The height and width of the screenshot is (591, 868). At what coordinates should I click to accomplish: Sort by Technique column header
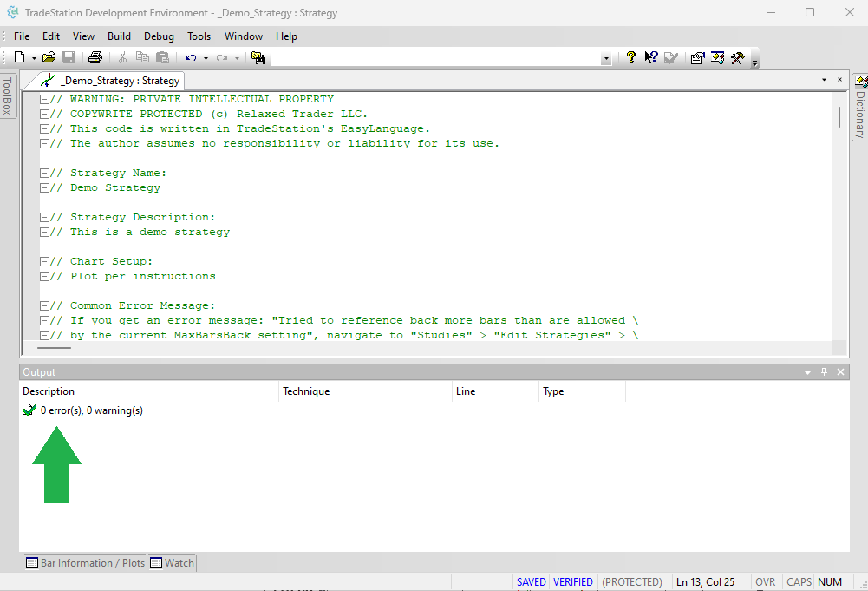[x=366, y=391]
